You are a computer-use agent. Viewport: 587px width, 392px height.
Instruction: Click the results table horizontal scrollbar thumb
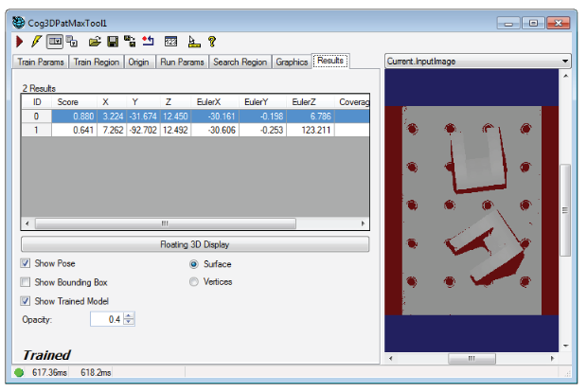(x=165, y=223)
